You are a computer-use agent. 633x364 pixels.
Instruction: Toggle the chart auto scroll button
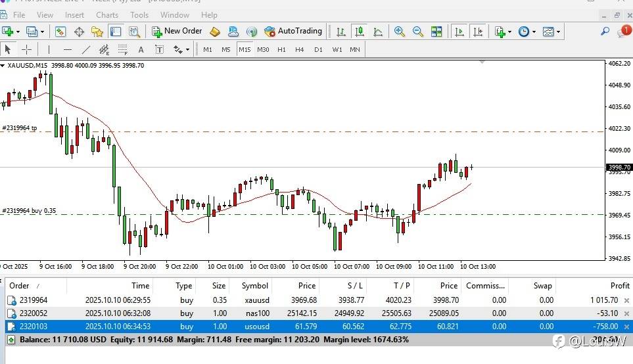click(x=459, y=31)
